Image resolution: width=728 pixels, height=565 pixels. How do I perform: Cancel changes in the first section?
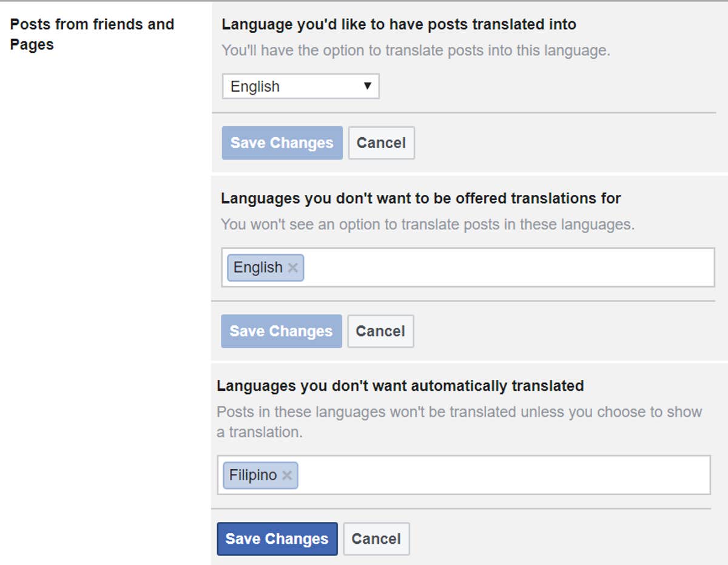tap(381, 143)
